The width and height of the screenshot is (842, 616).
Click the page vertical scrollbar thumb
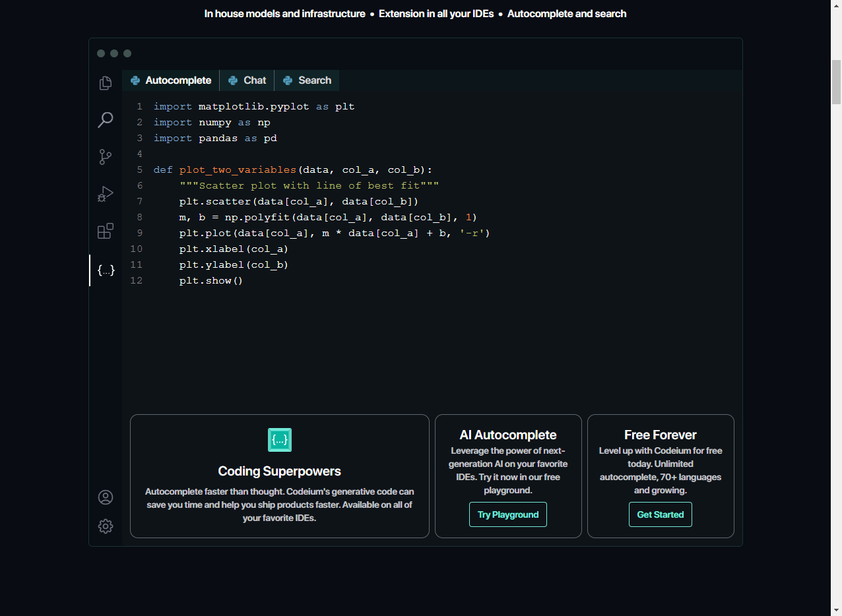coord(836,82)
